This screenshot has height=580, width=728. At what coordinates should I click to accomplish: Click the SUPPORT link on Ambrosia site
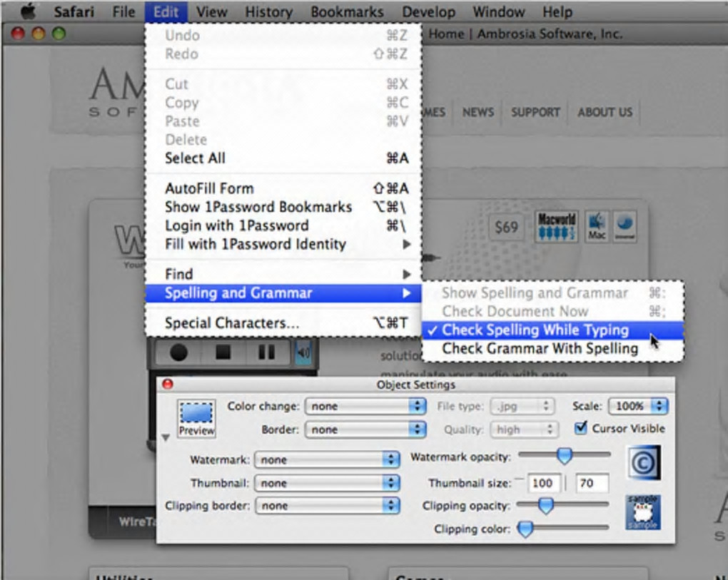pos(535,112)
